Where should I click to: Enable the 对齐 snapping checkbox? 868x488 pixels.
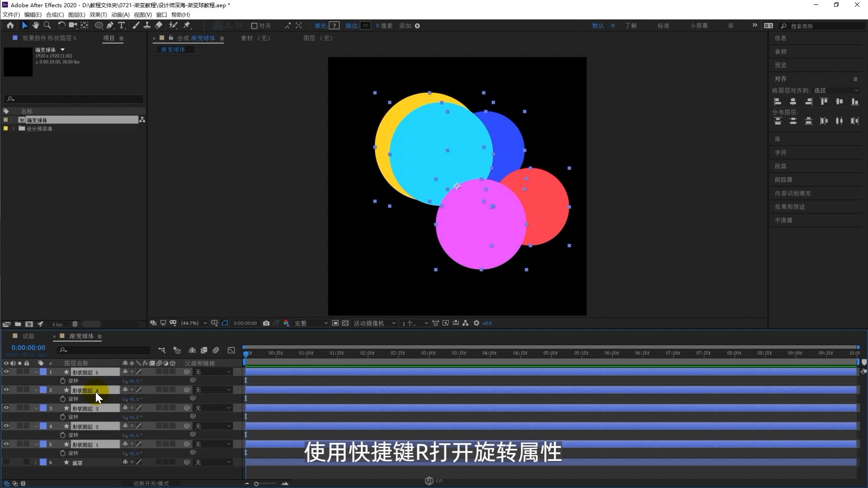tap(254, 26)
